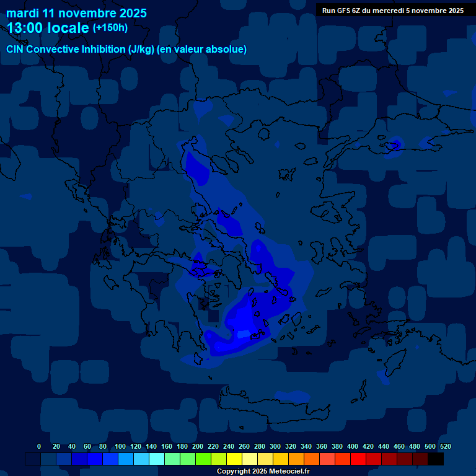Click the legend value label 0
This screenshot has width=476, height=476.
(x=39, y=446)
